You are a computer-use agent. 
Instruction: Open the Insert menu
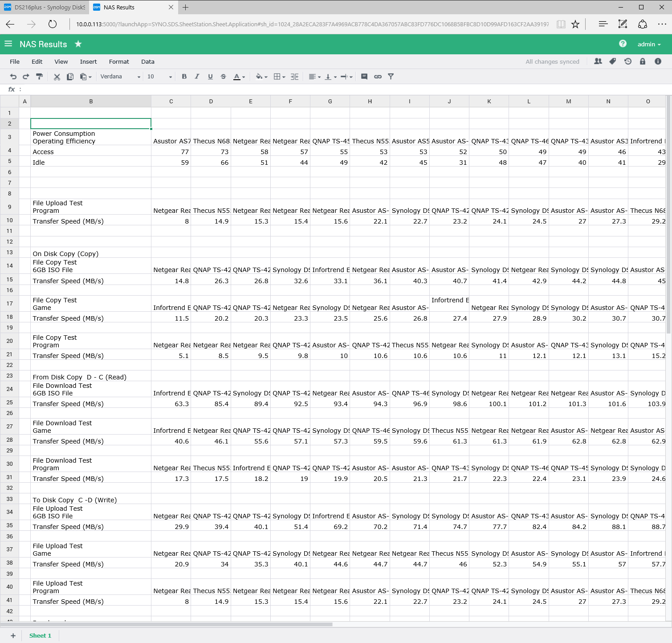88,61
